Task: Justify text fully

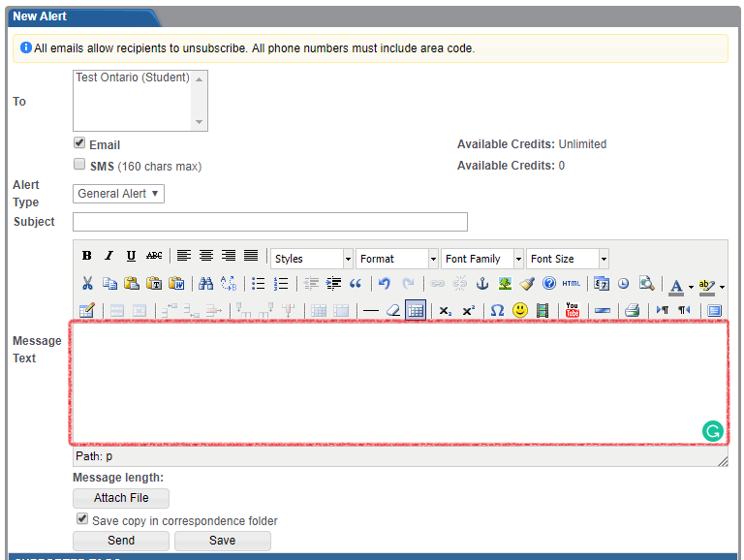Action: coord(251,256)
